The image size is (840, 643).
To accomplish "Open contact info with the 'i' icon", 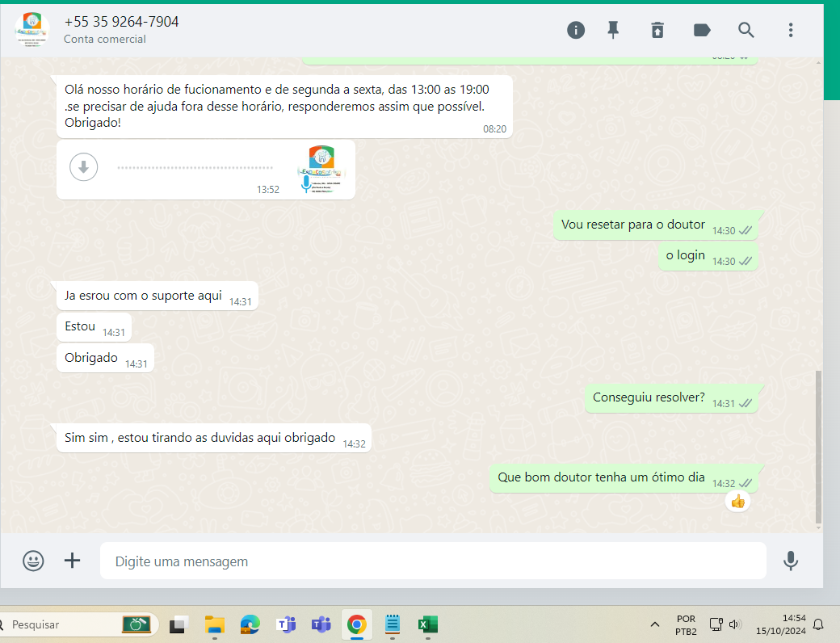I will coord(576,30).
